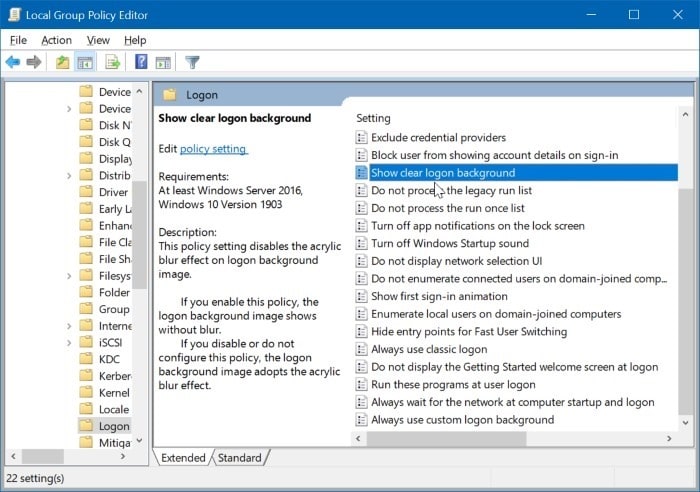Image resolution: width=700 pixels, height=492 pixels.
Task: Click the tree pane horizontal scroll left arrow
Action: tap(13, 456)
